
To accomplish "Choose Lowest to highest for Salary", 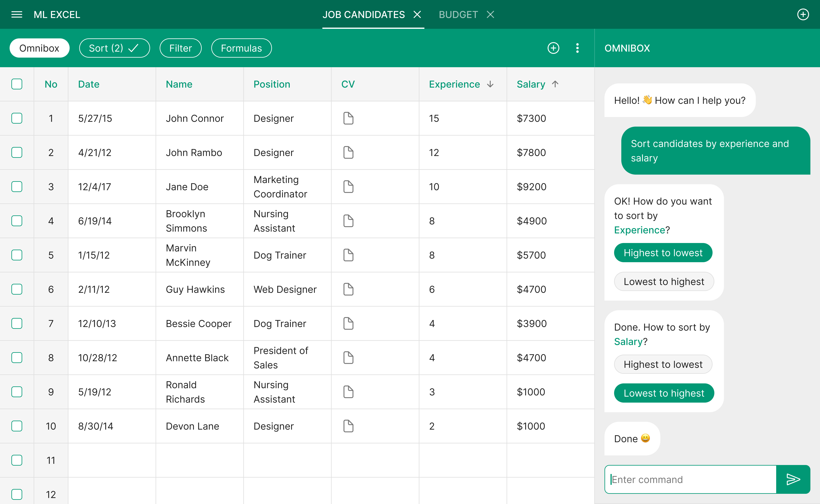I will 664,393.
